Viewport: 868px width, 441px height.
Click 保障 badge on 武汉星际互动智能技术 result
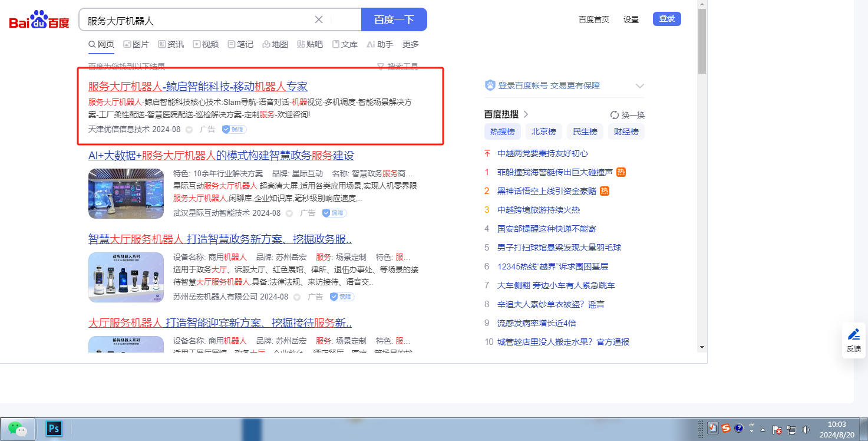coord(334,213)
